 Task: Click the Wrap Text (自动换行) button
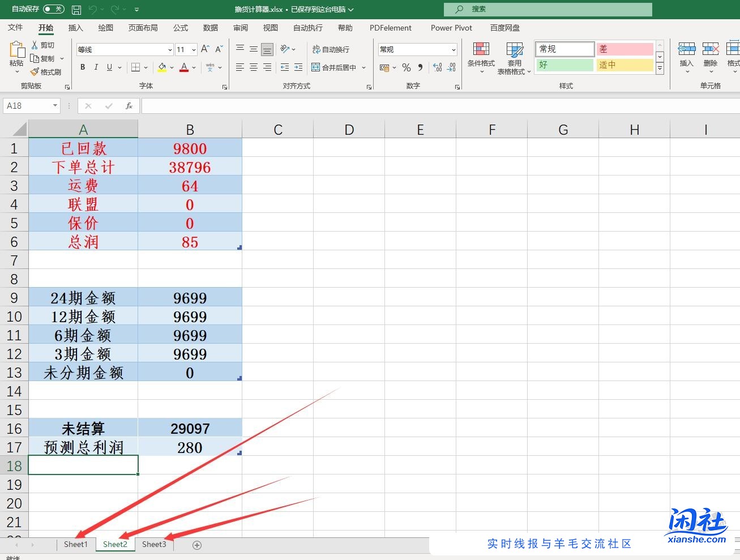[x=331, y=50]
